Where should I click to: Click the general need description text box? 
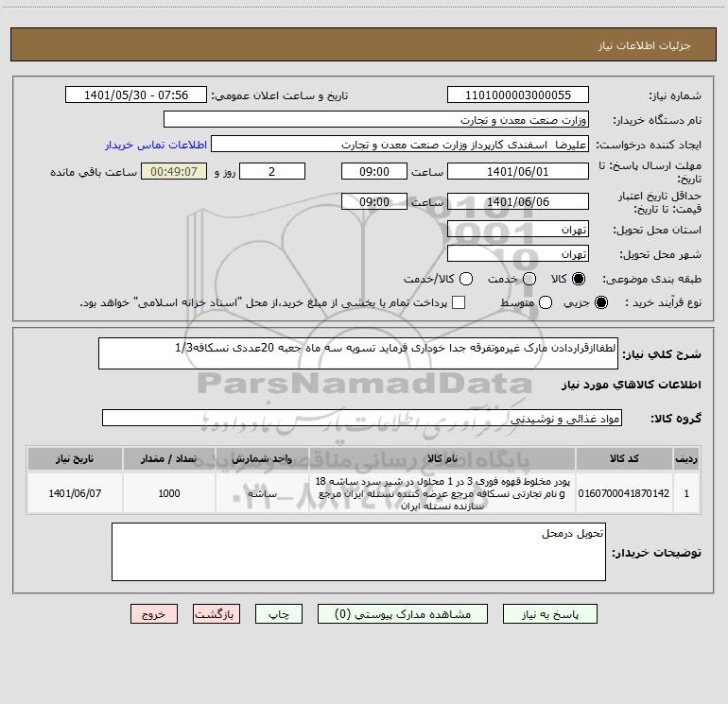[x=358, y=353]
